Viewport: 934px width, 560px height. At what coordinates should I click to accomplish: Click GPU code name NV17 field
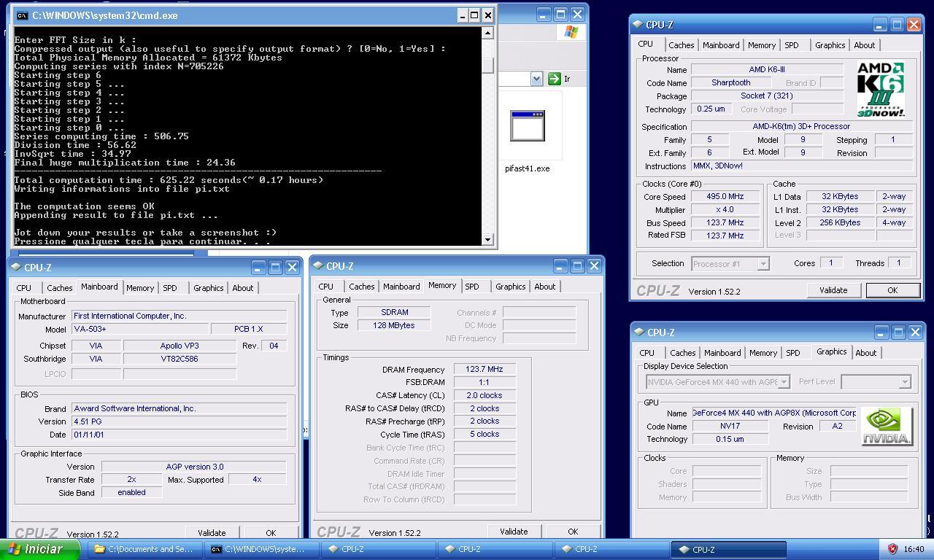point(730,427)
